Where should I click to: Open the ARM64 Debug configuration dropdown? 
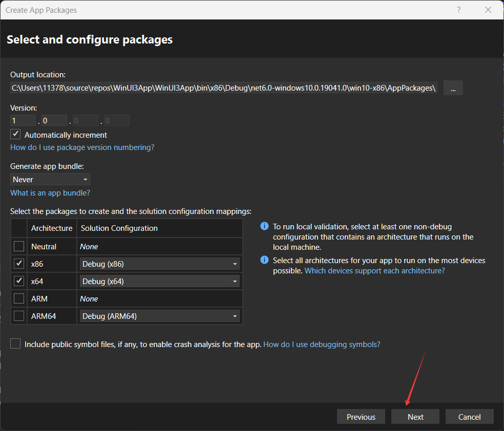235,315
